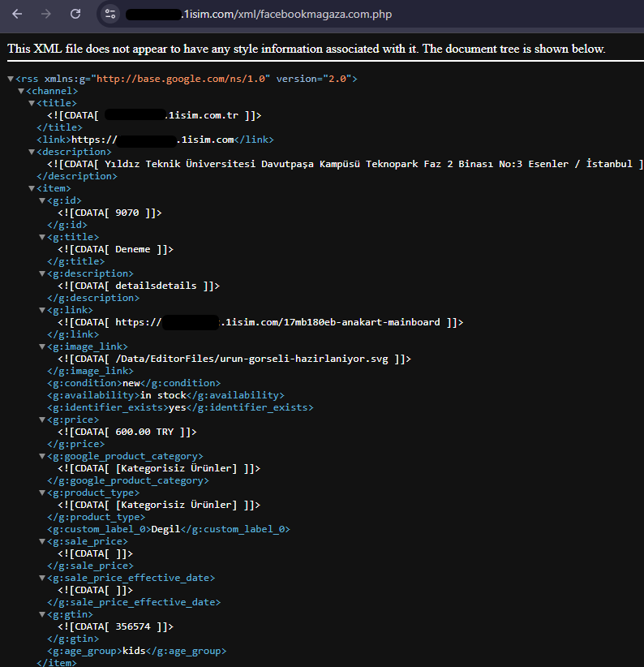
Task: Click the closing /g:gtin tag
Action: [x=73, y=639]
